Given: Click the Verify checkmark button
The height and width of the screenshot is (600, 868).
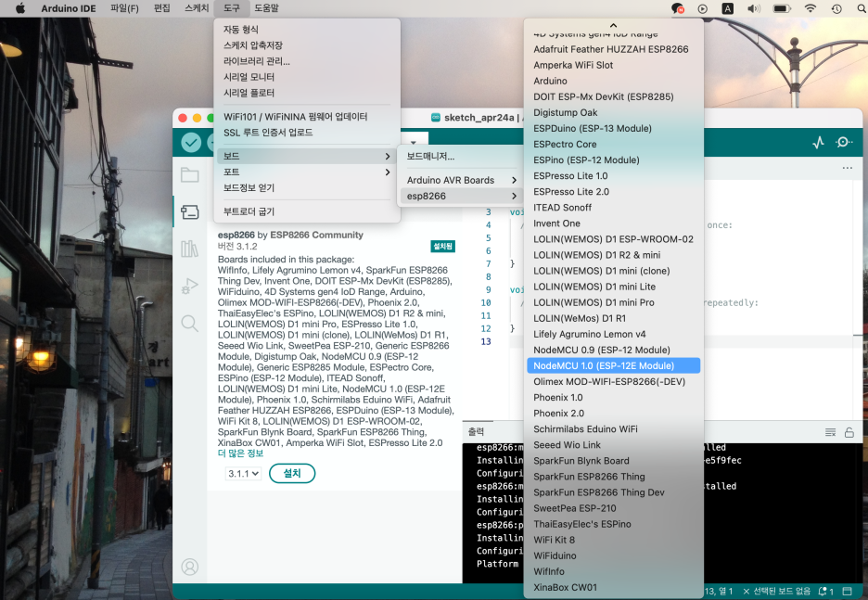Looking at the screenshot, I should [x=191, y=142].
